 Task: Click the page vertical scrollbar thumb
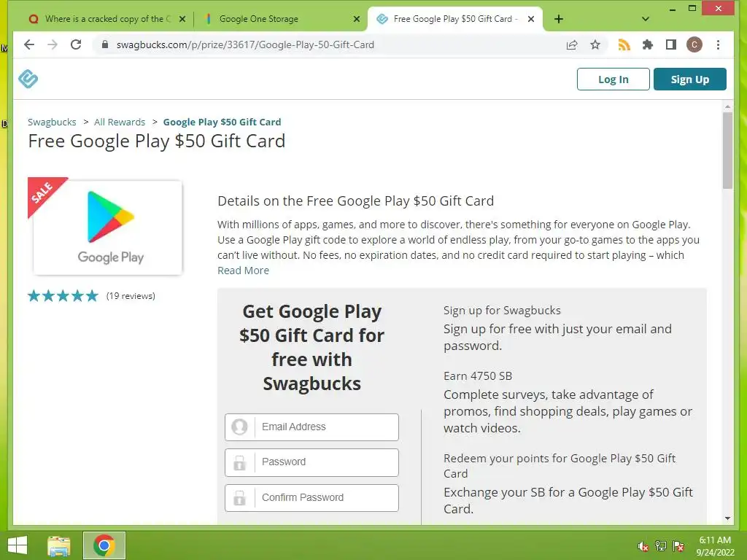[727, 150]
